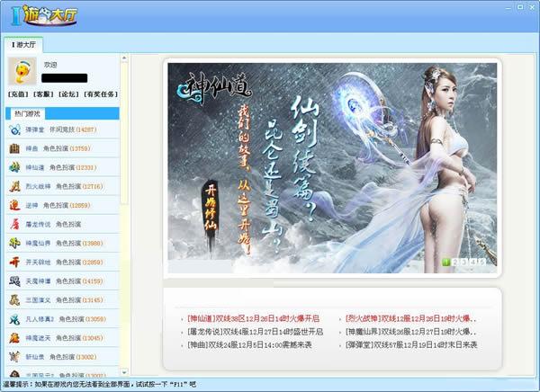Open news: 神魔仙界 双线26服 12月27日
The width and height of the screenshot is (540, 392).
[x=411, y=332]
